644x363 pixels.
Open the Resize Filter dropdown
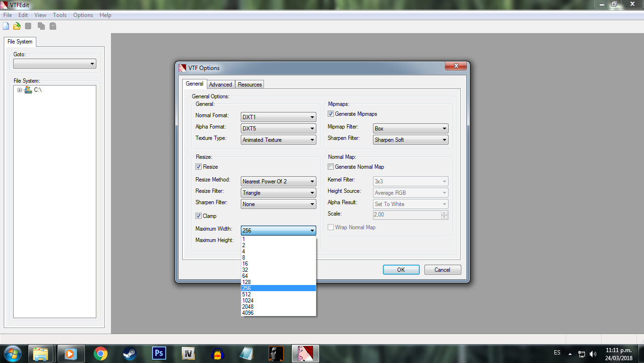(x=279, y=193)
